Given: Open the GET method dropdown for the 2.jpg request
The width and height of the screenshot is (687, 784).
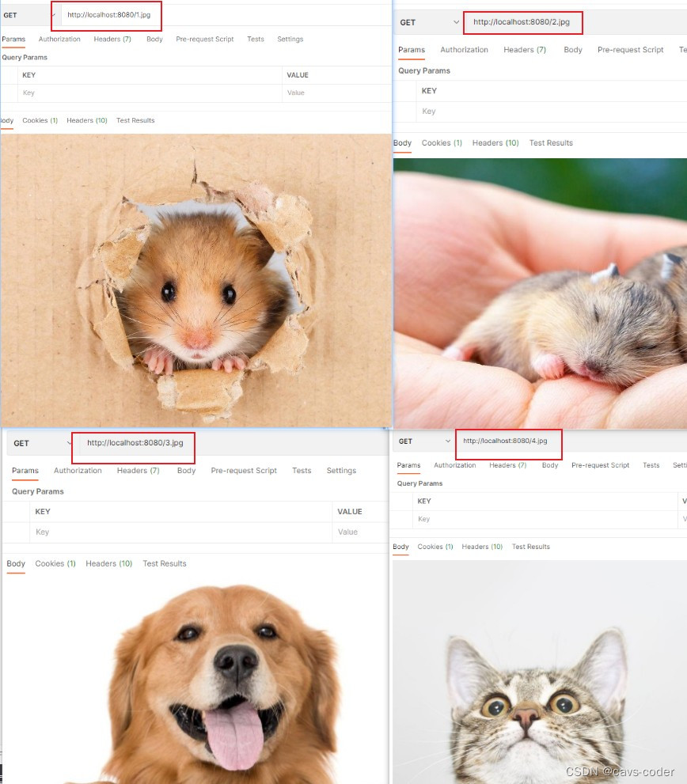Looking at the screenshot, I should [429, 22].
